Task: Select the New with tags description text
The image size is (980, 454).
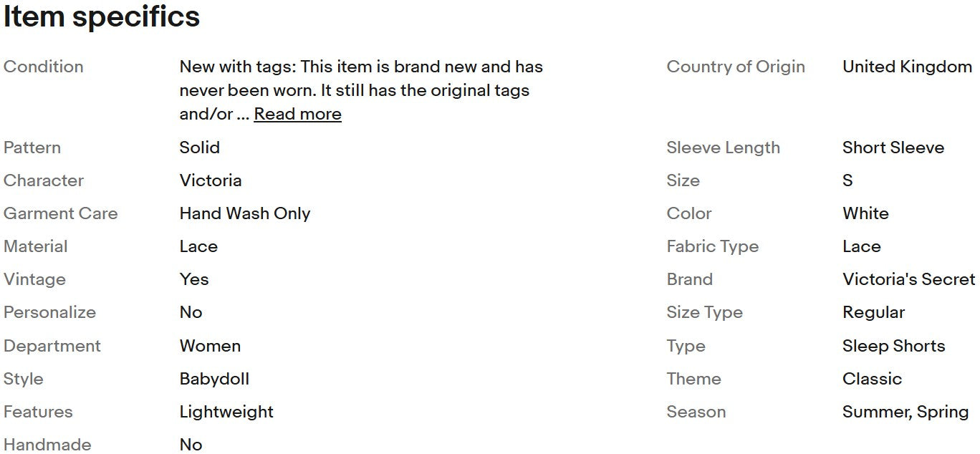Action: coord(360,90)
